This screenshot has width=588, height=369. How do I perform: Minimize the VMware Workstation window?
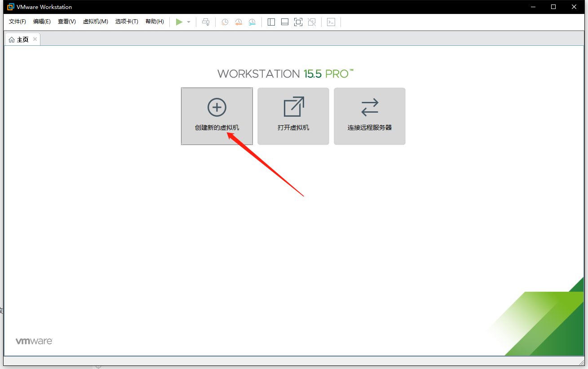coord(533,7)
